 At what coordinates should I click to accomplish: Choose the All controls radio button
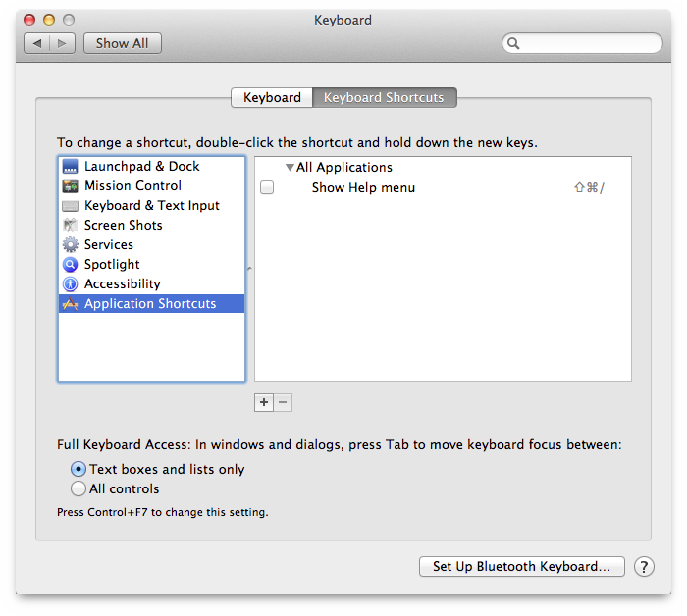click(79, 489)
